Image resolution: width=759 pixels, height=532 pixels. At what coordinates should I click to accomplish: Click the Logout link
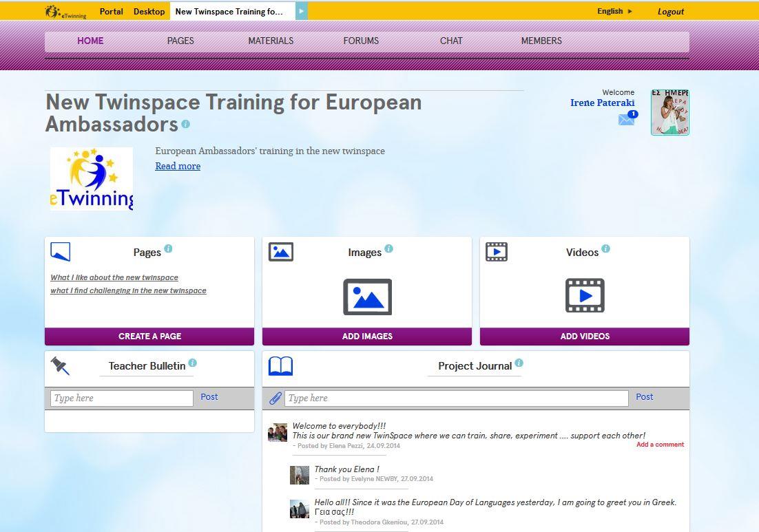pos(670,12)
